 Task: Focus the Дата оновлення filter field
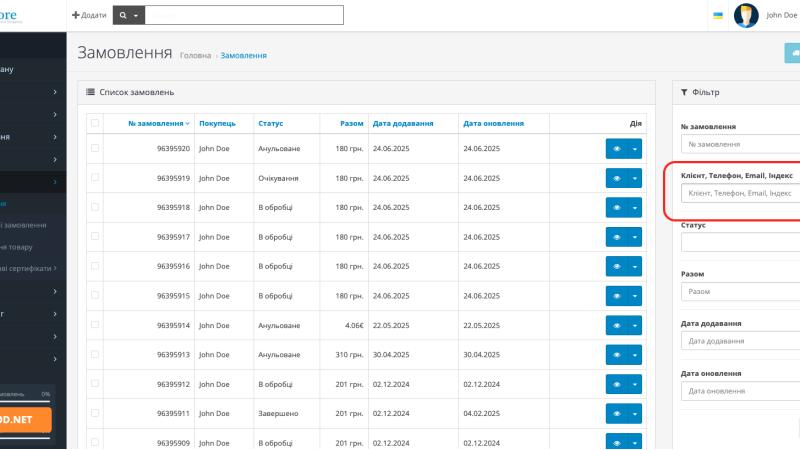click(740, 391)
